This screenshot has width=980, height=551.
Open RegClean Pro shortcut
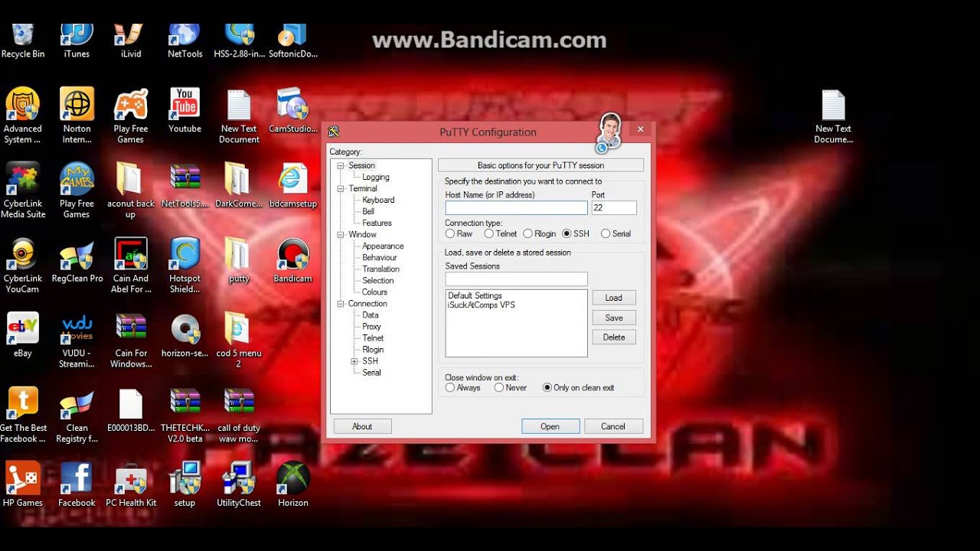pos(77,260)
